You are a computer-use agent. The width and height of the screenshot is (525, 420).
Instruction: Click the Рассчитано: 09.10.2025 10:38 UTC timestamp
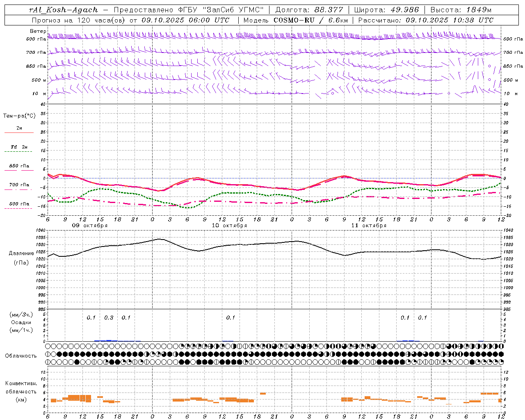[x=426, y=20]
